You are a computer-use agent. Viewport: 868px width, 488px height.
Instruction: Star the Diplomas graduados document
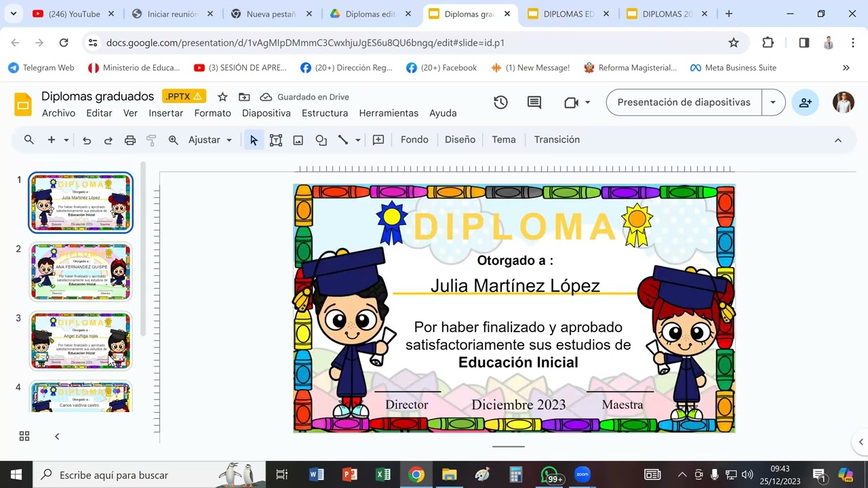[x=222, y=97]
